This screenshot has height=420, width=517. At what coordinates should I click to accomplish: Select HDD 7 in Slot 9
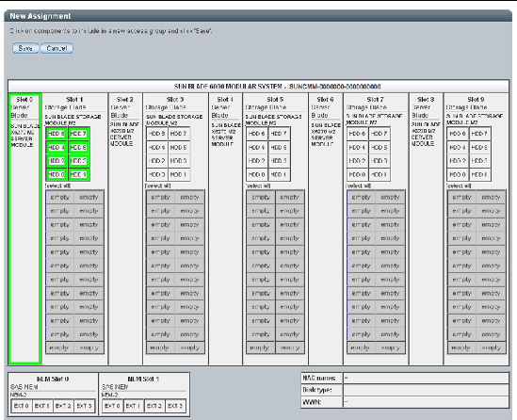[479, 134]
